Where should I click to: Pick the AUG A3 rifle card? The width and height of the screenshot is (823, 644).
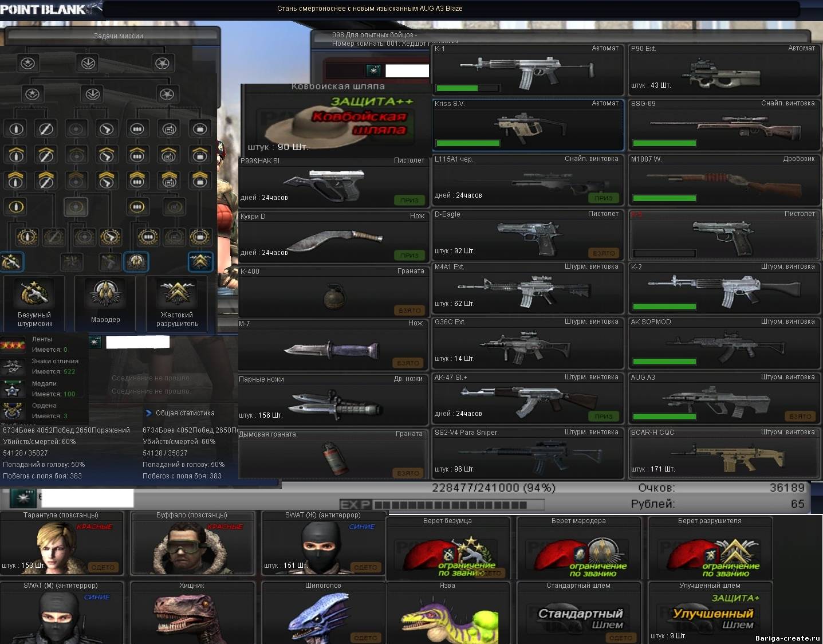point(724,399)
